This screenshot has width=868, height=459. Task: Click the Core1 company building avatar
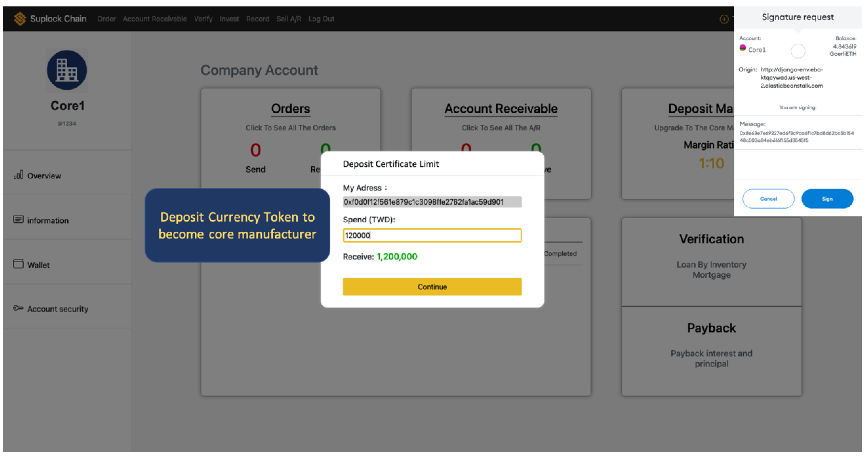pyautogui.click(x=67, y=70)
